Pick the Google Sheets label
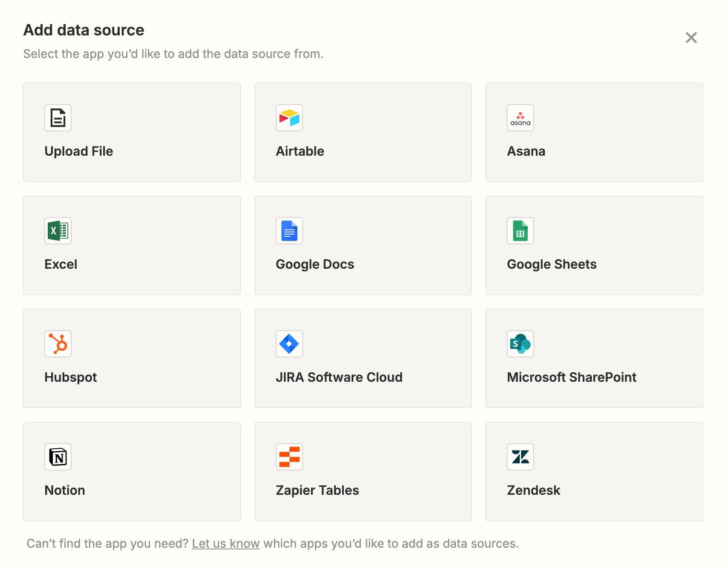 pyautogui.click(x=552, y=264)
